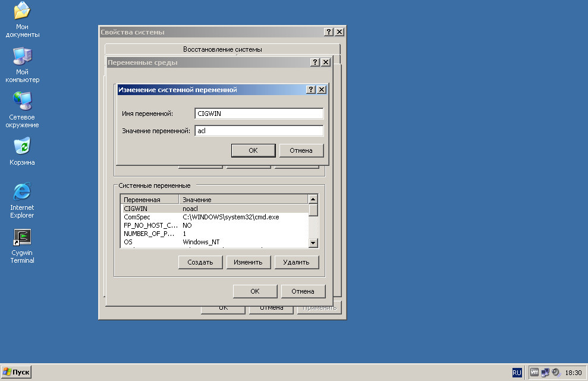The width and height of the screenshot is (588, 381).
Task: Open the Пуск start menu
Action: [16, 372]
